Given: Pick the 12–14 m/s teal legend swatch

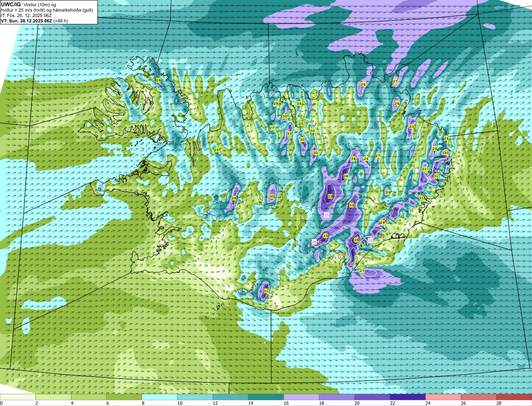Looking at the screenshot, I should click(x=231, y=397).
